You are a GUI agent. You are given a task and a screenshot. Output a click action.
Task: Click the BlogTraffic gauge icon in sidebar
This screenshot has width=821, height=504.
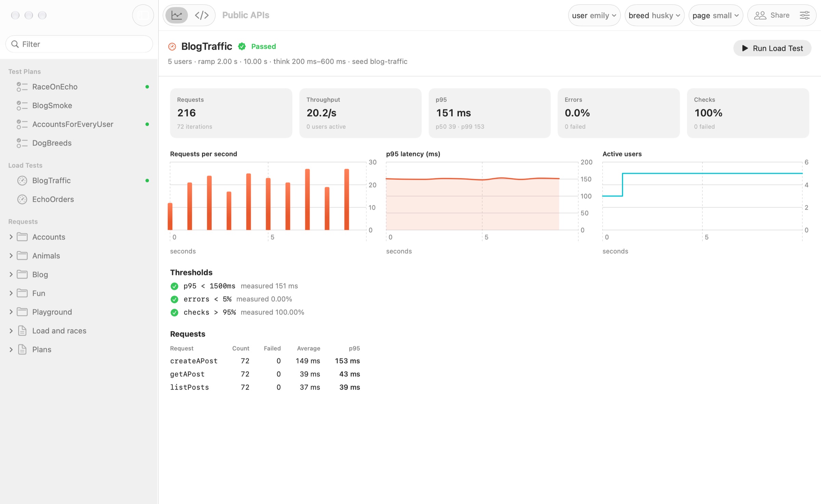22,181
